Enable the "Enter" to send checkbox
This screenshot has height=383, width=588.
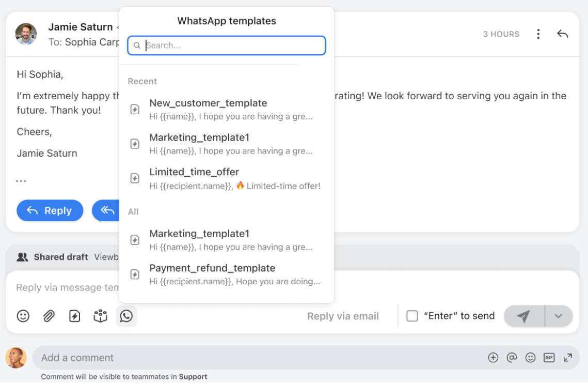point(412,316)
